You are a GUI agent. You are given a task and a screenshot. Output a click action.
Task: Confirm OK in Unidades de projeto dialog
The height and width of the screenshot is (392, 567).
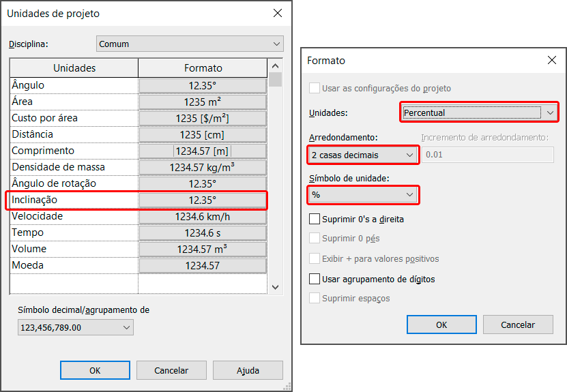coord(95,370)
